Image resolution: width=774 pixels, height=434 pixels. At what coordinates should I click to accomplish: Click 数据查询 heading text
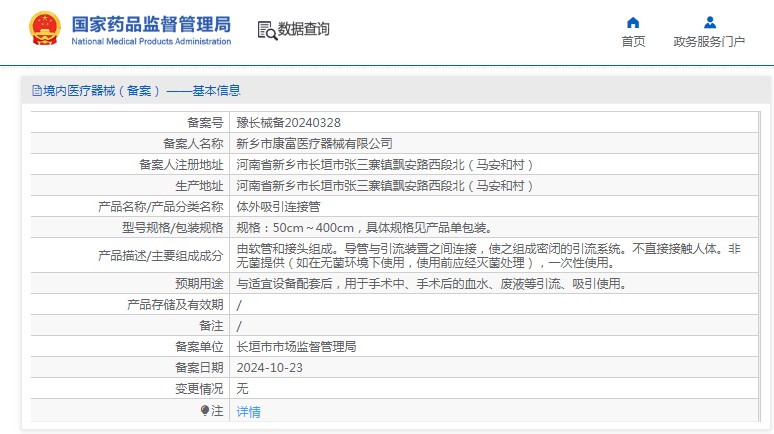click(x=304, y=29)
